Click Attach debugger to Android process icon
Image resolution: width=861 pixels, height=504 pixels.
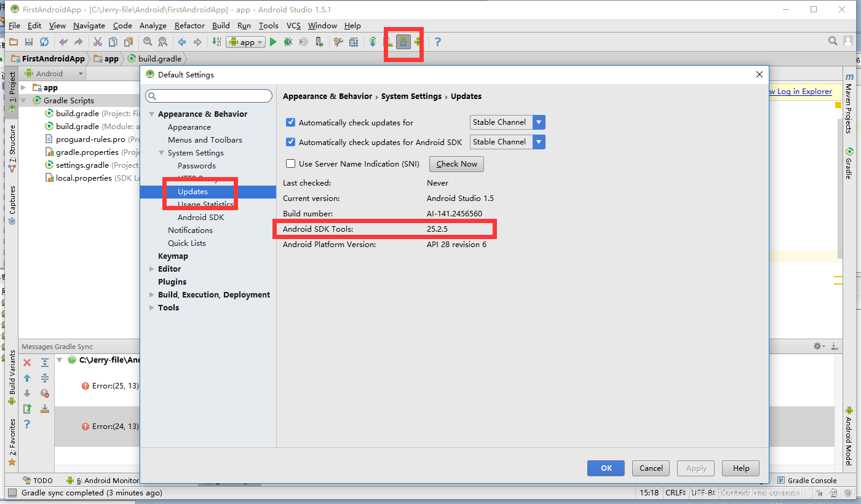pos(319,42)
